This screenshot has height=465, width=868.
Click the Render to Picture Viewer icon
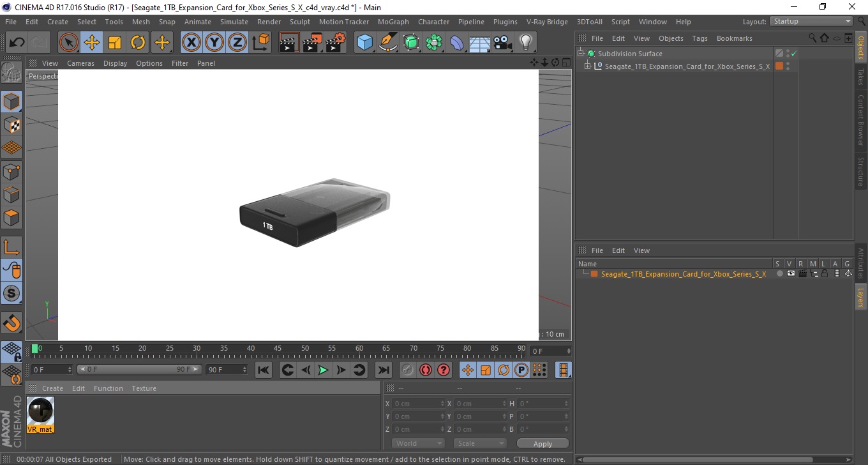(x=312, y=43)
